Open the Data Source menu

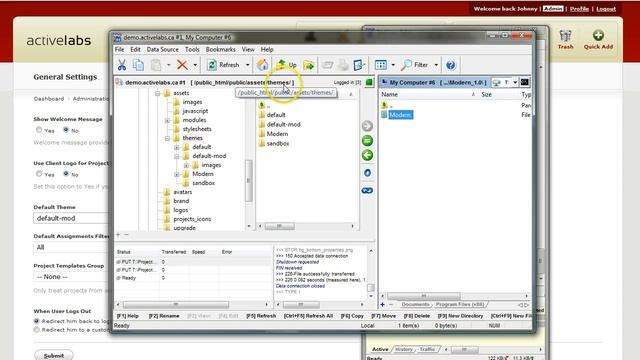click(x=162, y=49)
